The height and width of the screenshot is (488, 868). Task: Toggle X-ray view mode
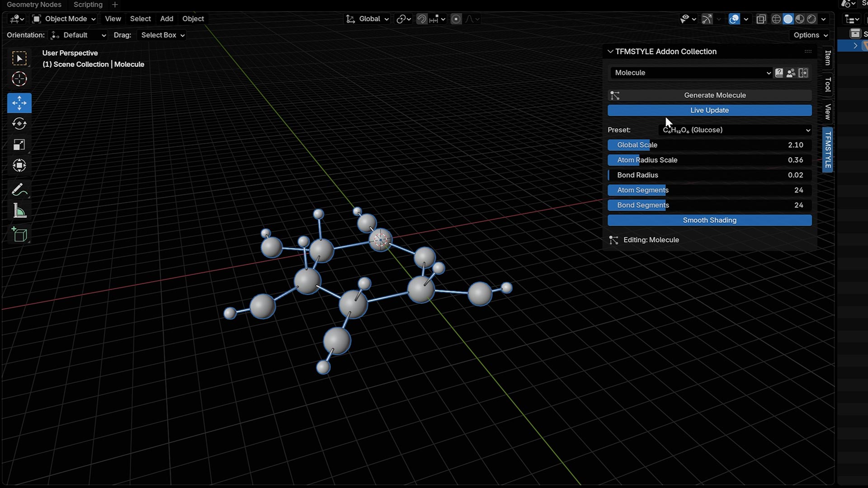(x=761, y=19)
